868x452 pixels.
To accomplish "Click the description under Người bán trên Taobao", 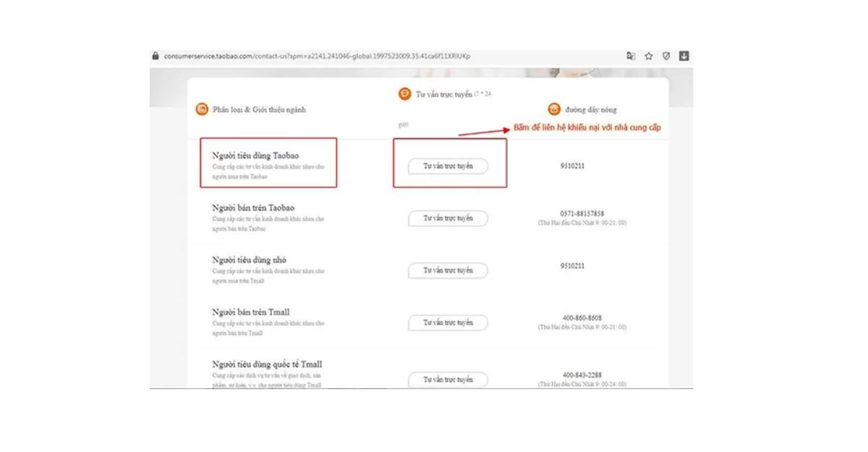I will coord(268,223).
